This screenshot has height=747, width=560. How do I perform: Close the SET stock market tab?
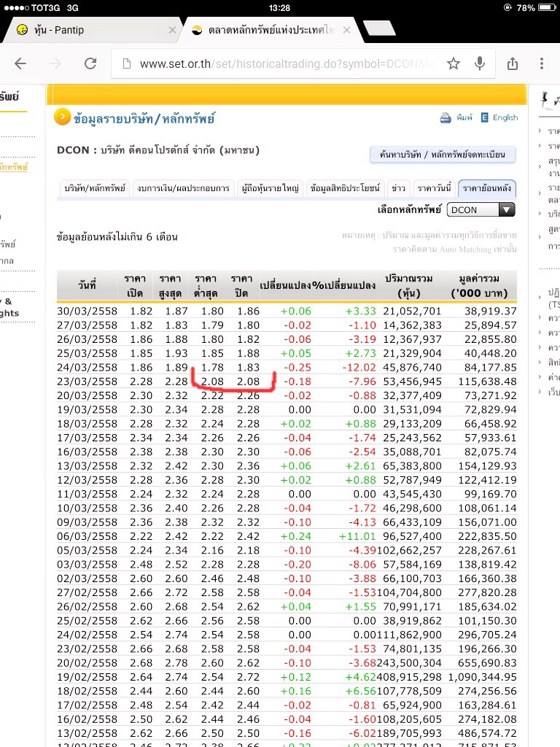click(x=347, y=30)
